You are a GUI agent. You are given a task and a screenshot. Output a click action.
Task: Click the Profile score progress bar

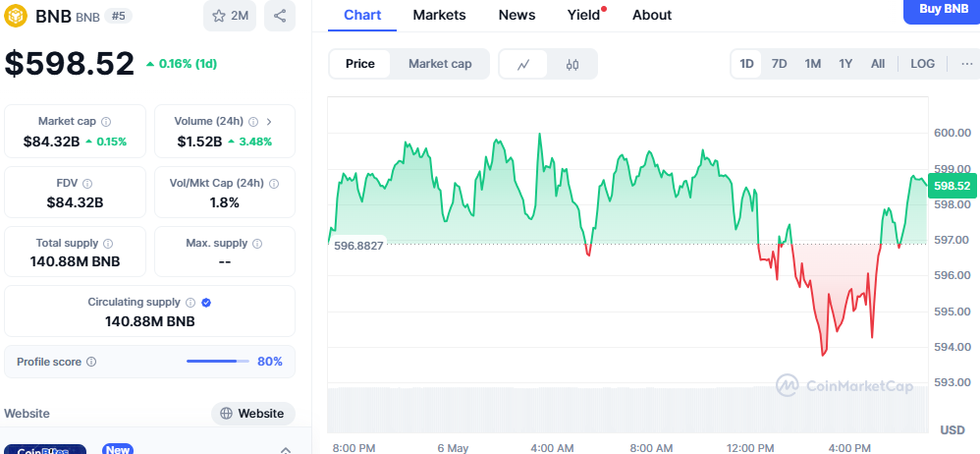click(x=218, y=362)
